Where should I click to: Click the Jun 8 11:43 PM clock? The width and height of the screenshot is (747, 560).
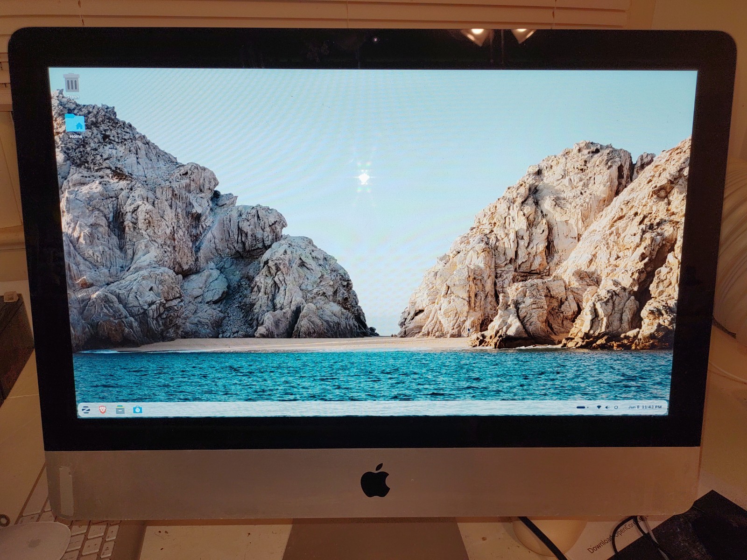(x=645, y=407)
